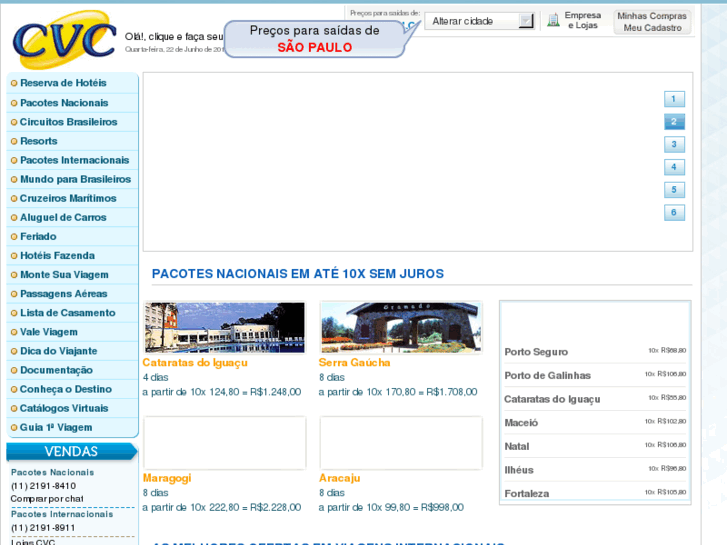Select Fortaleza in price list
The image size is (727, 545).
click(x=527, y=494)
